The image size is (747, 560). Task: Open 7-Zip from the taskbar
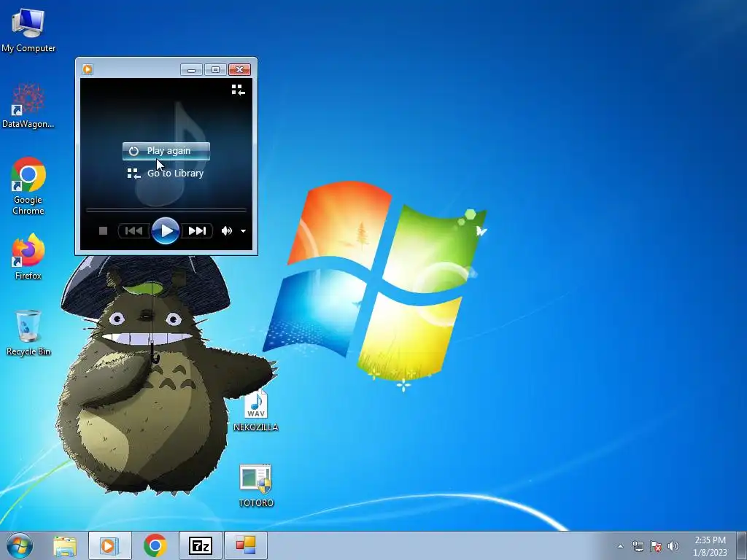(201, 545)
